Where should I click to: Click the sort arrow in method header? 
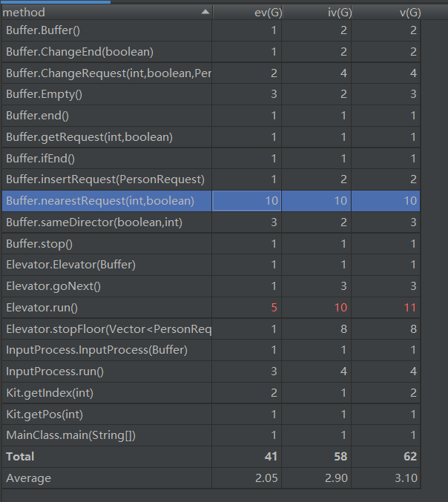click(205, 13)
